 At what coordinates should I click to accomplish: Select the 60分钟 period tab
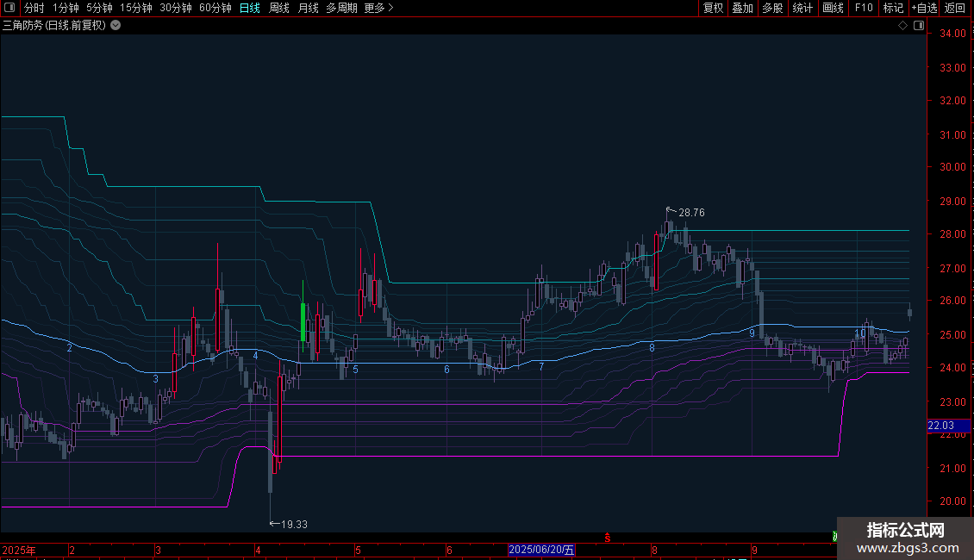(x=215, y=8)
